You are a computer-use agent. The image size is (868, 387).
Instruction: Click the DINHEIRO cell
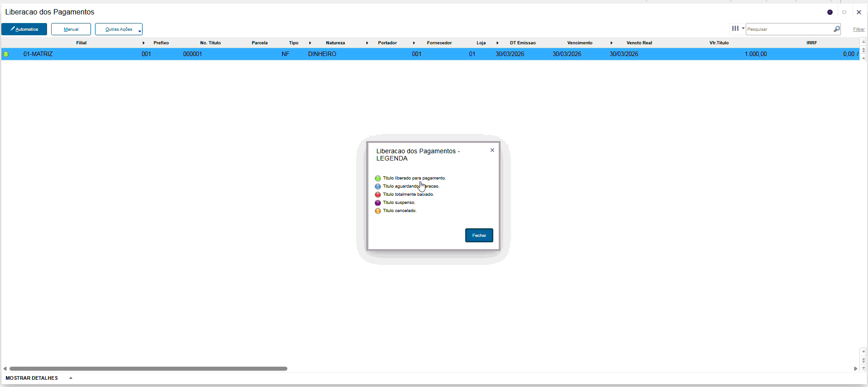coord(322,54)
